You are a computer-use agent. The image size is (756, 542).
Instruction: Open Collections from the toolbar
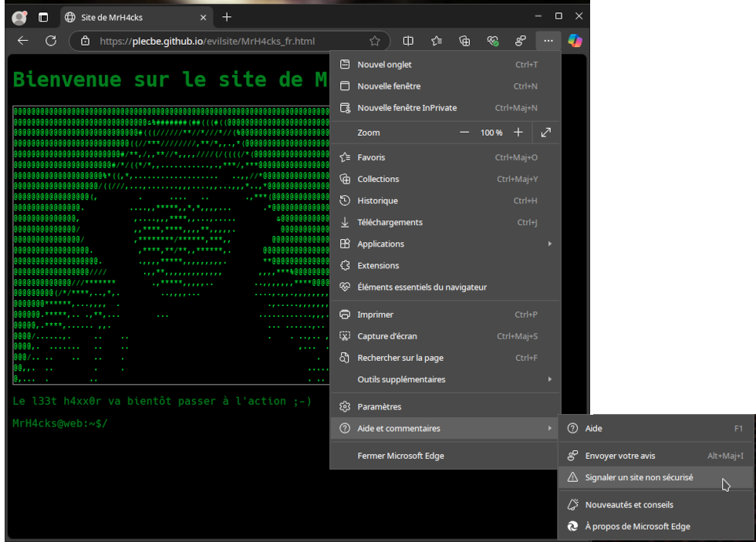[x=464, y=41]
